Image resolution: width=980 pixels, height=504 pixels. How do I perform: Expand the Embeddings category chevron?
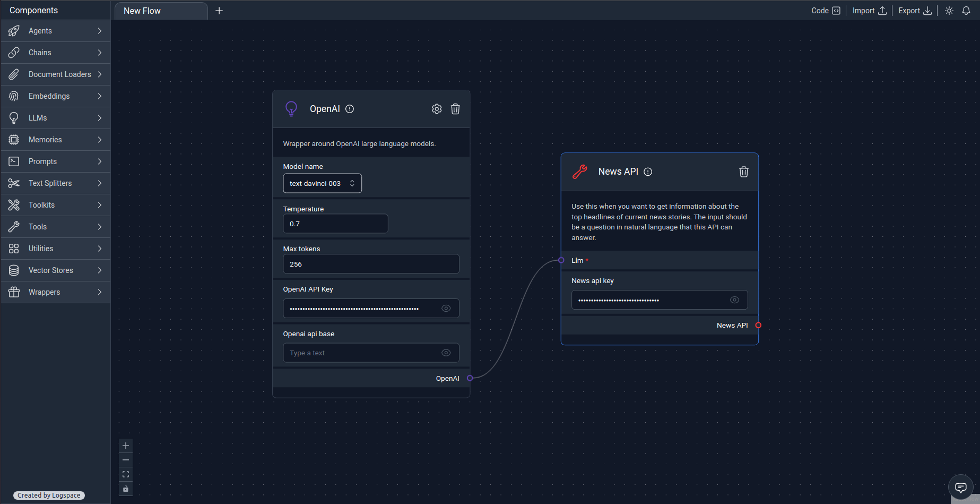point(100,96)
